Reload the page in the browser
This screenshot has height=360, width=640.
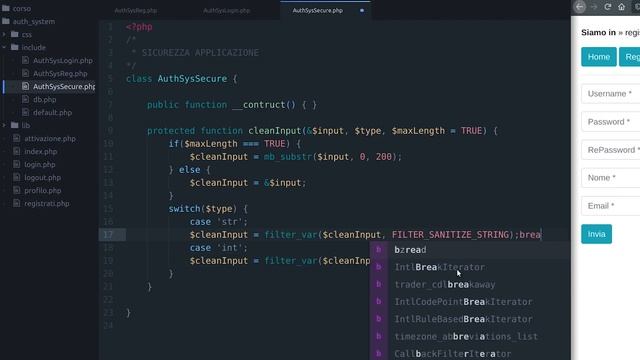608,7
